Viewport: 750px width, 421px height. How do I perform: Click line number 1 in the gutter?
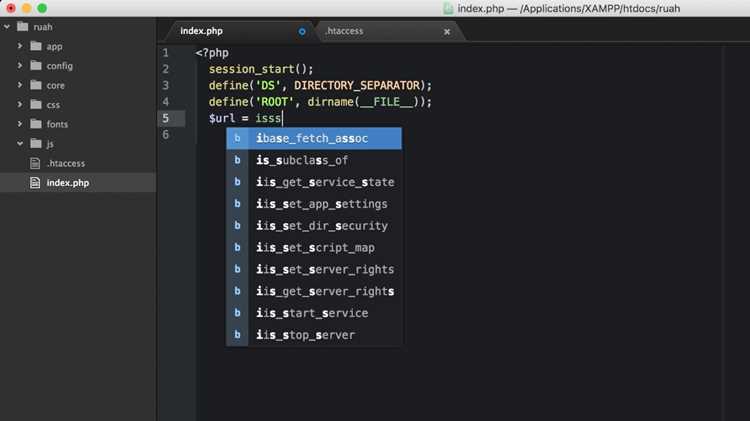click(x=165, y=53)
